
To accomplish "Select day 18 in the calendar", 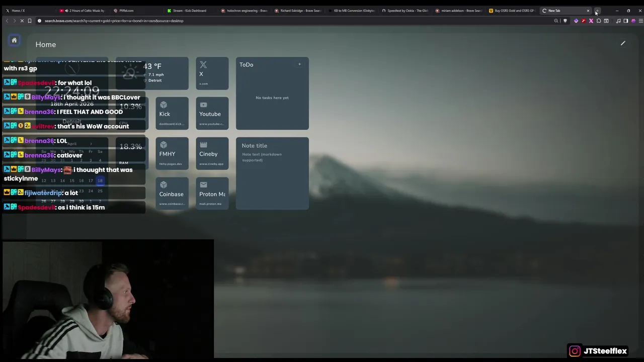I will (100, 180).
